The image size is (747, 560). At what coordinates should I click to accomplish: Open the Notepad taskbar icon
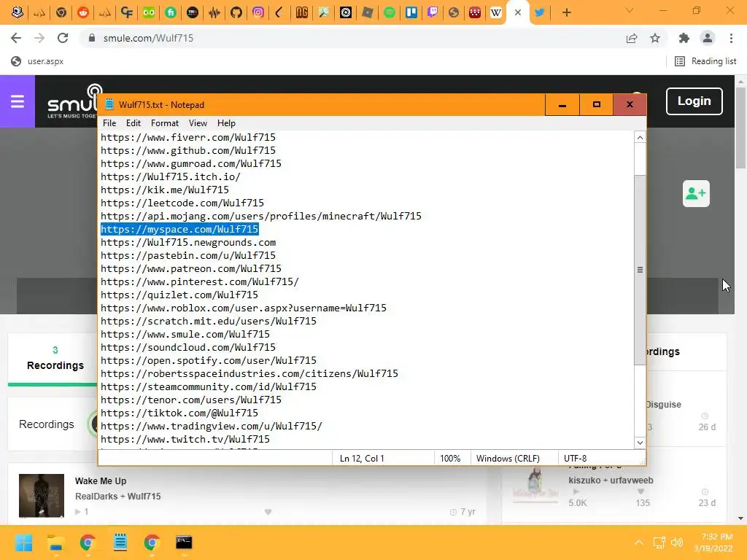tap(120, 542)
